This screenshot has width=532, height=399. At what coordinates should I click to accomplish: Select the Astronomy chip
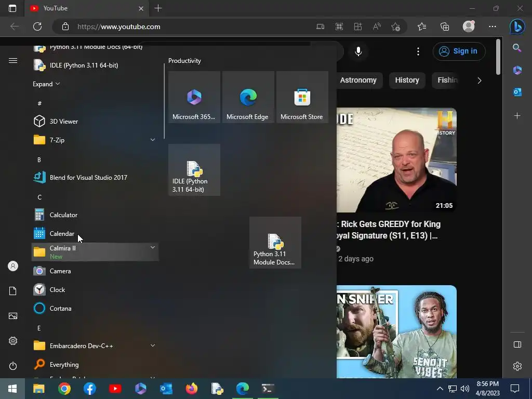(358, 80)
